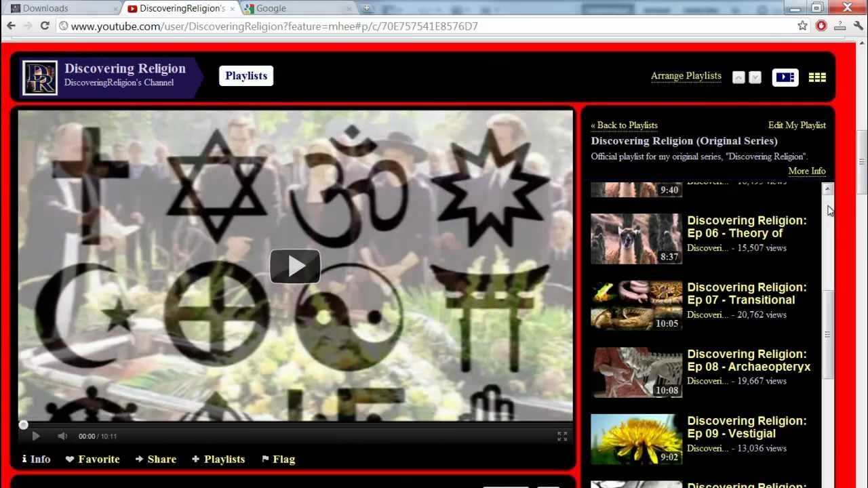Image resolution: width=868 pixels, height=488 pixels.
Task: Click Share below the video
Action: pos(156,459)
